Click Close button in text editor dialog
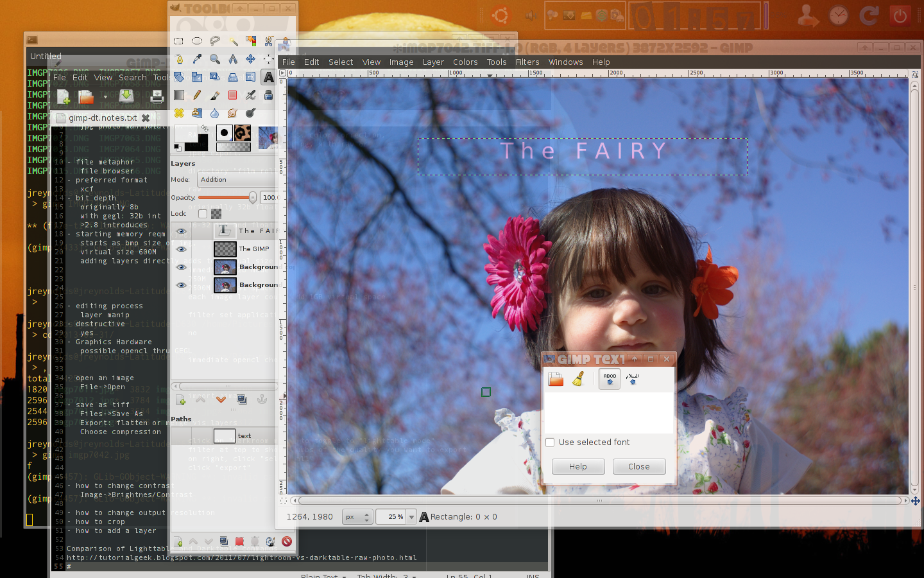Screen dimensions: 924x578 tap(638, 467)
